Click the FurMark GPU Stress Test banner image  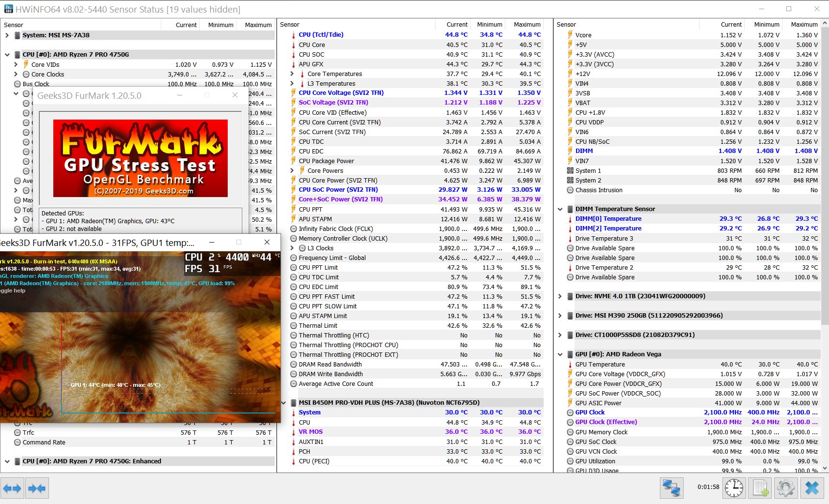(x=141, y=158)
